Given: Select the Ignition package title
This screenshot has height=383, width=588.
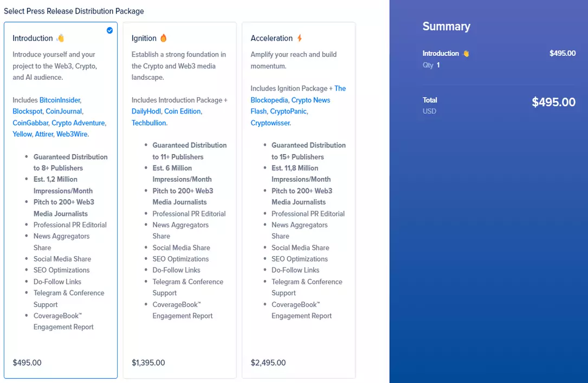Looking at the screenshot, I should (144, 39).
